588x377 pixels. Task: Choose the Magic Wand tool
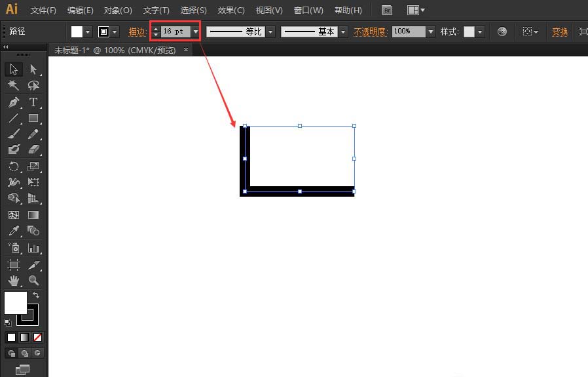tap(14, 86)
